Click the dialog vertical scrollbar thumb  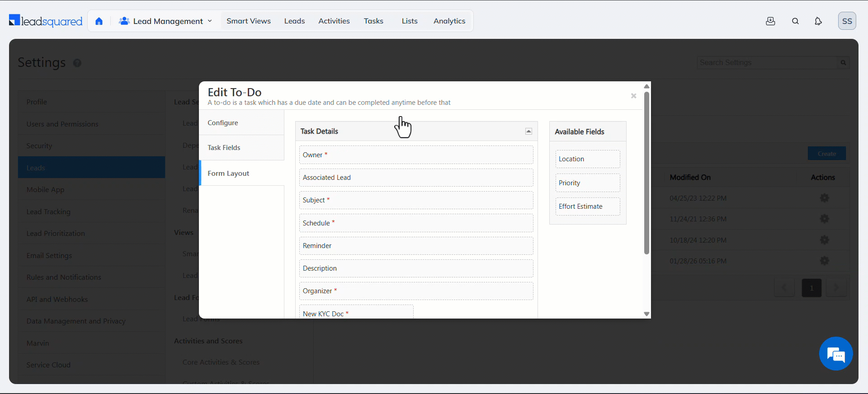(x=646, y=173)
